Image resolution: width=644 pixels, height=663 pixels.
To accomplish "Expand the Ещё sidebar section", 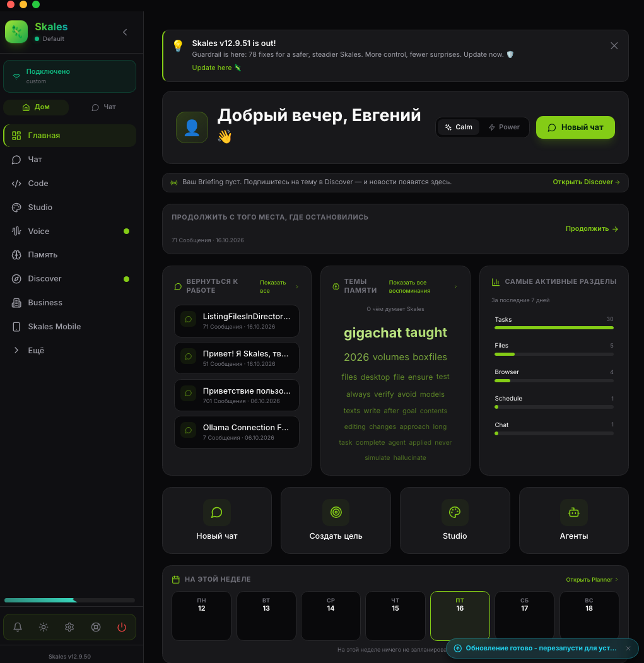I will [70, 351].
